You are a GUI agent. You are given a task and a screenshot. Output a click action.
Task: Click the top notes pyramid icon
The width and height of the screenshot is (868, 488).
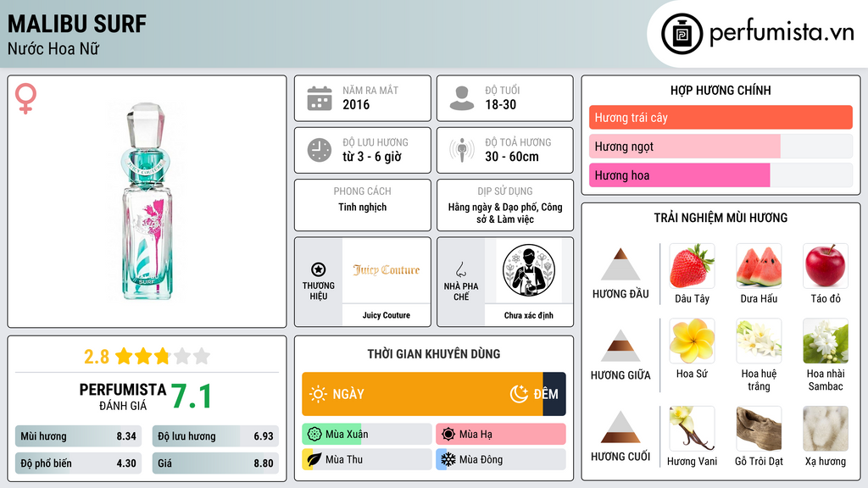(620, 264)
